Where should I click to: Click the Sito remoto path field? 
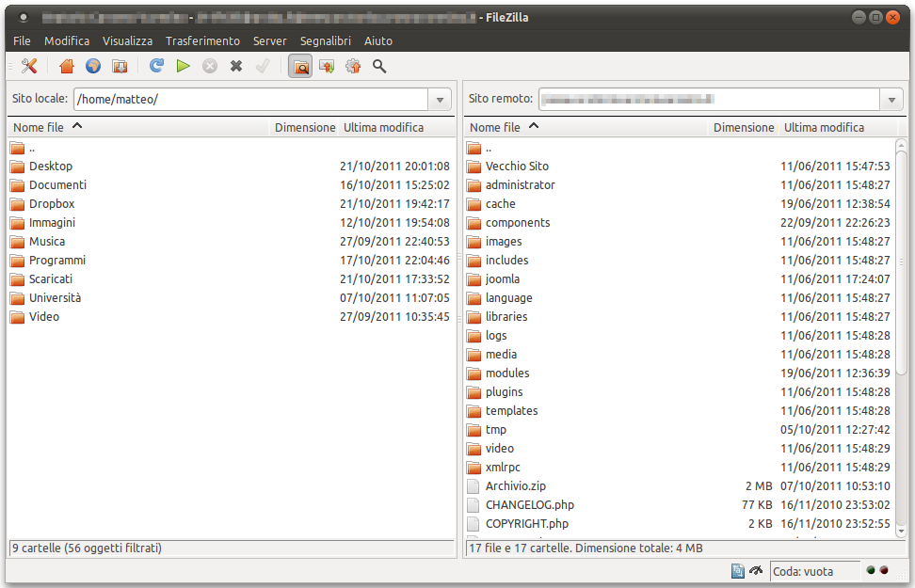709,99
